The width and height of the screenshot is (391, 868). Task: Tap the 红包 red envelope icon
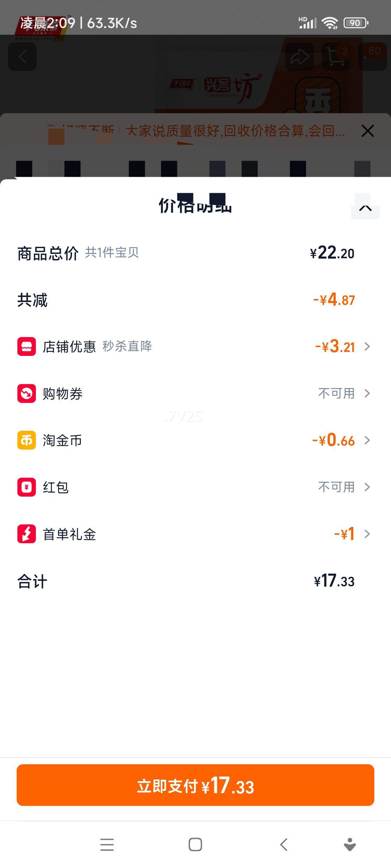tap(26, 487)
